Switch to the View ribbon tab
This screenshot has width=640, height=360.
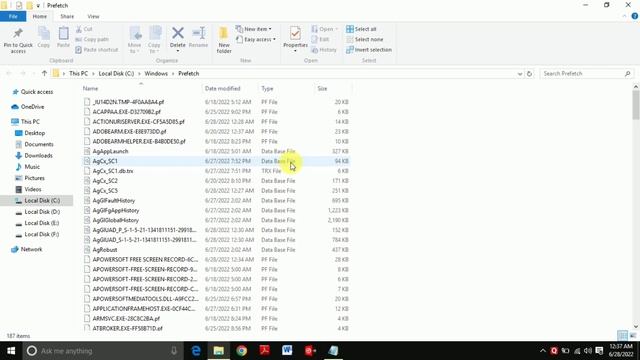click(x=93, y=16)
